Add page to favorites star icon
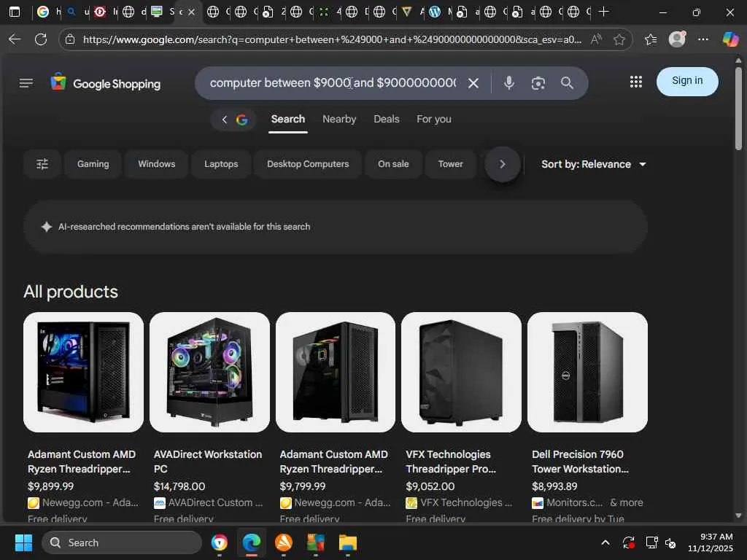This screenshot has width=747, height=560. (x=619, y=39)
